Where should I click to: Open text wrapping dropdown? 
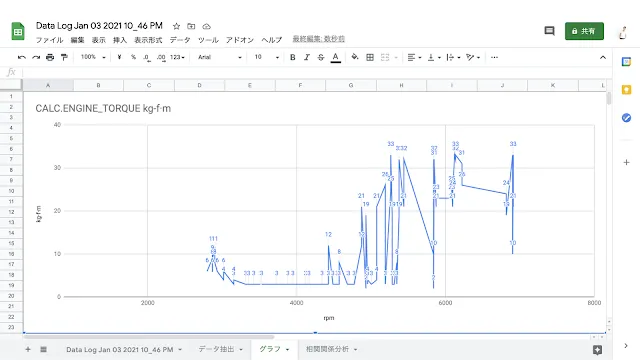click(453, 57)
